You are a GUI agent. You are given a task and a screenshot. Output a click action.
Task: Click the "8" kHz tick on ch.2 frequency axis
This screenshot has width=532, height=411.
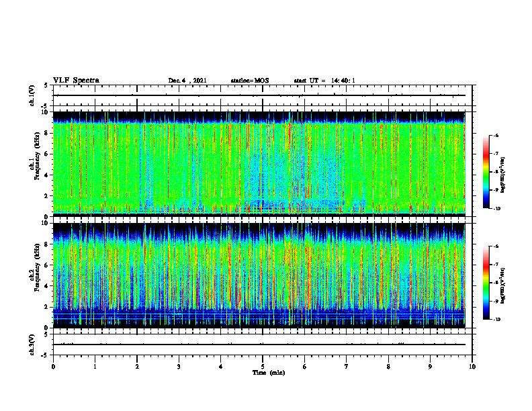(47, 244)
